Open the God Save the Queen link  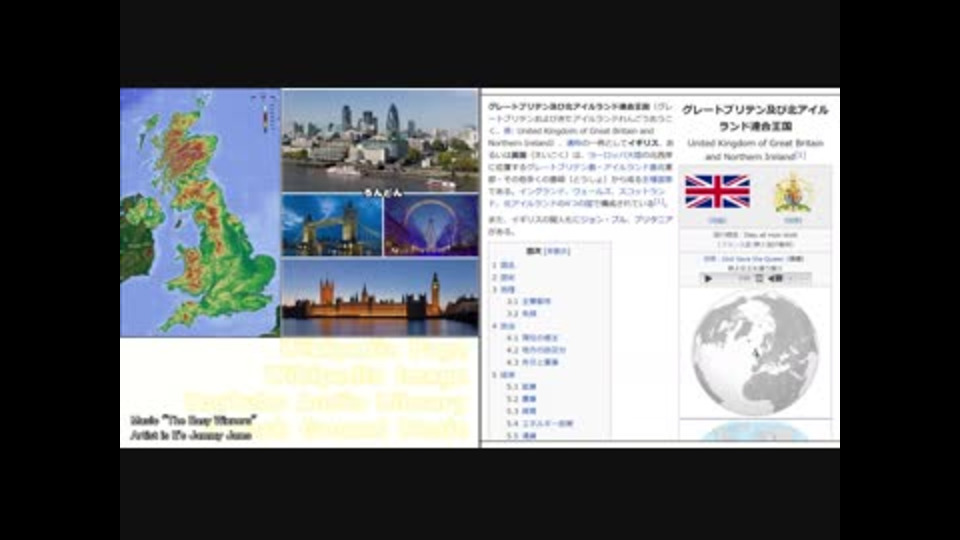tap(752, 259)
